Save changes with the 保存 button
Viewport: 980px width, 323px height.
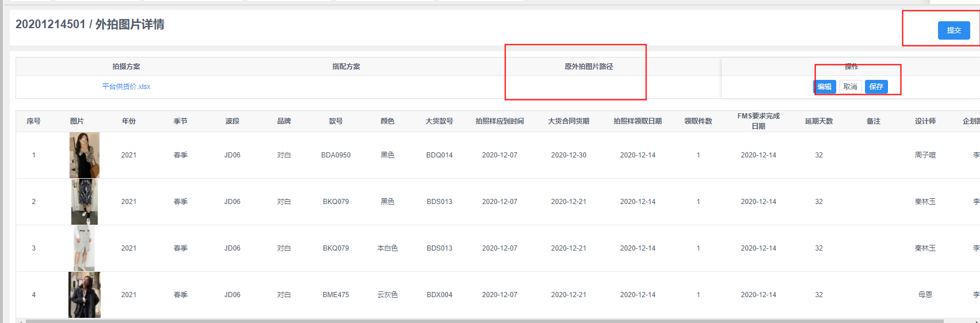pos(876,87)
